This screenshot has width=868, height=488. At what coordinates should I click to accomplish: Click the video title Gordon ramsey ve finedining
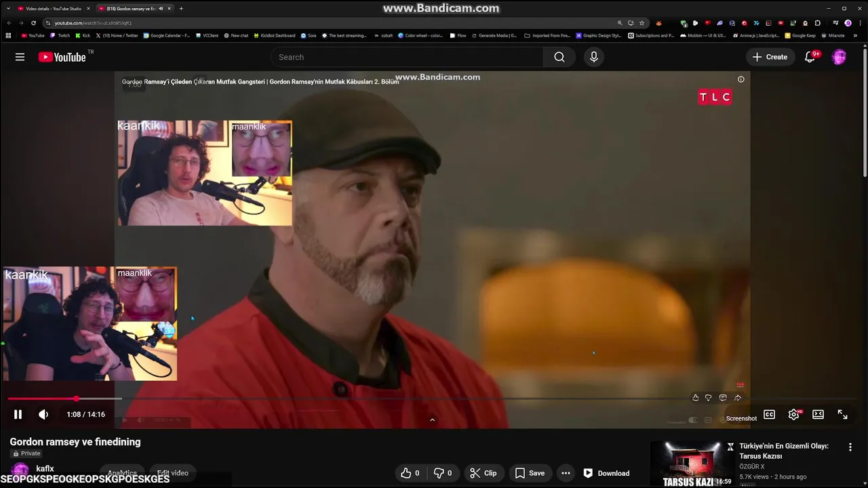coord(75,441)
